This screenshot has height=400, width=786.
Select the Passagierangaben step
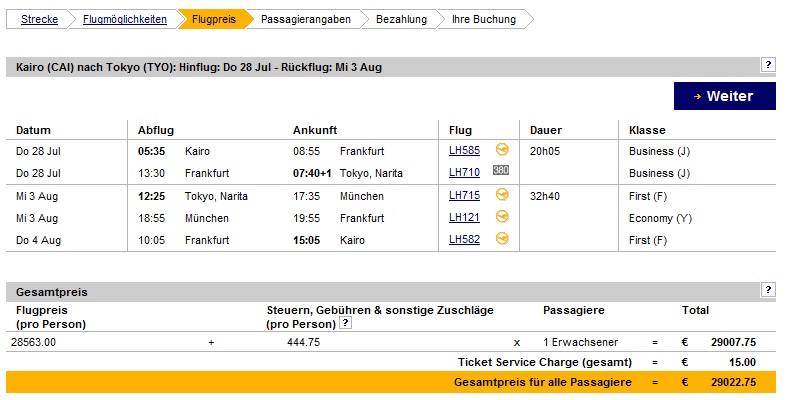pos(306,20)
